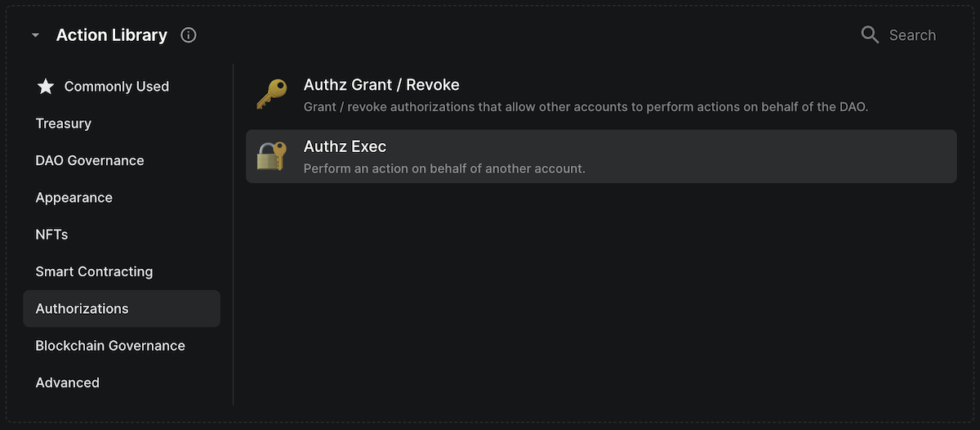Choose the Authz Grant / Revoke action title
Screen dimensions: 980x430
381,85
